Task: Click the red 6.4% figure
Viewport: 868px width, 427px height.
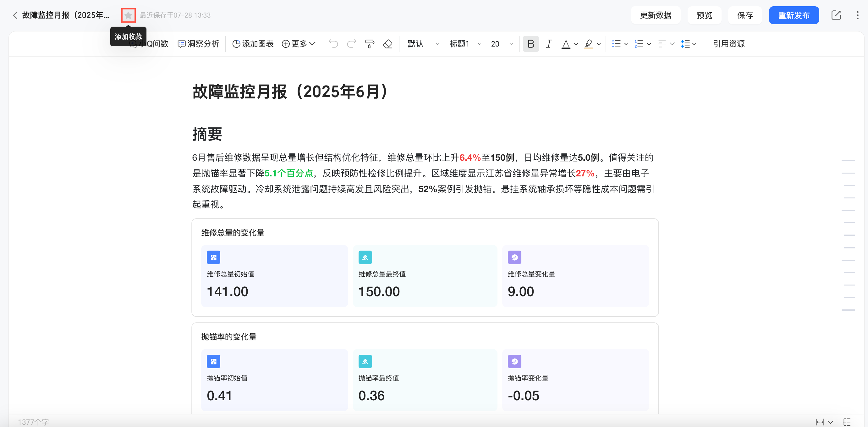Action: (470, 158)
